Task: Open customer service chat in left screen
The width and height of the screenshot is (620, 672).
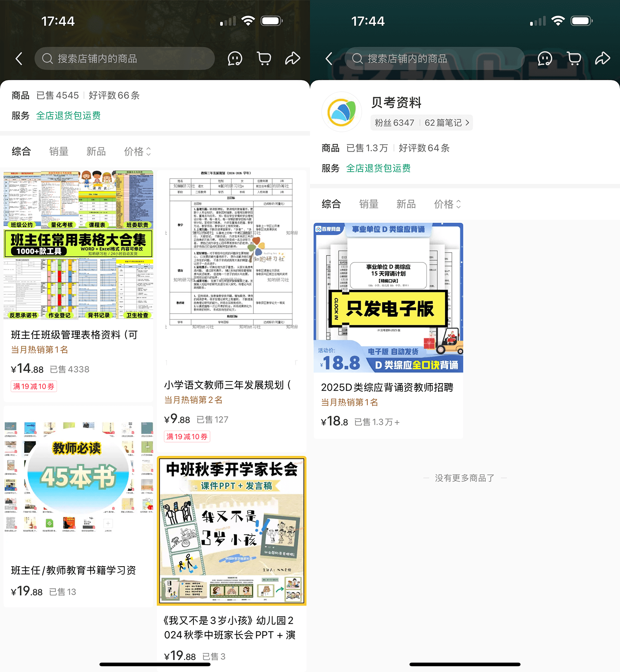Action: 235,59
